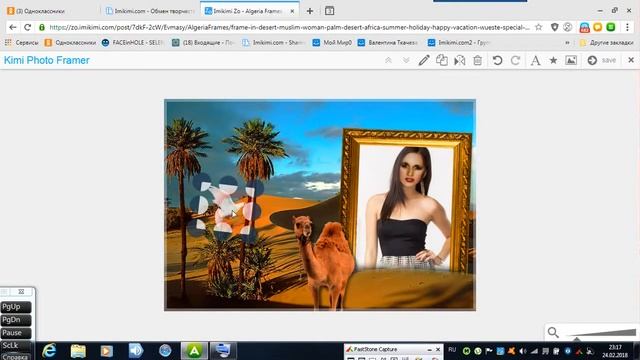Select the sticker overlay on palm trees

[225, 208]
